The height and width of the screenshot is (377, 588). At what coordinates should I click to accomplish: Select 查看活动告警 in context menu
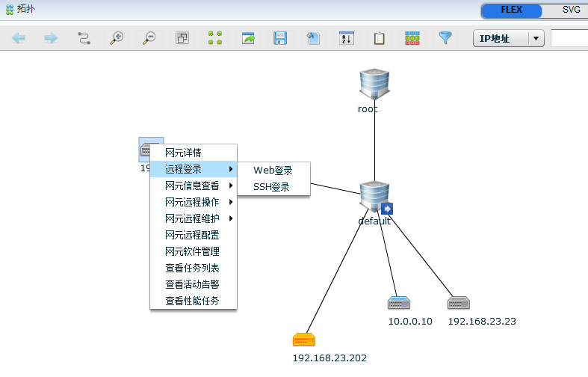(x=192, y=284)
